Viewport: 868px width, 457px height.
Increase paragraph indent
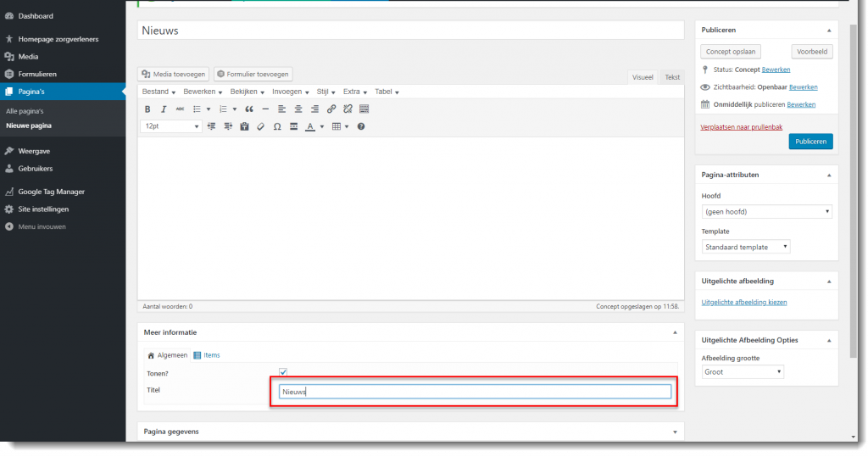point(228,127)
